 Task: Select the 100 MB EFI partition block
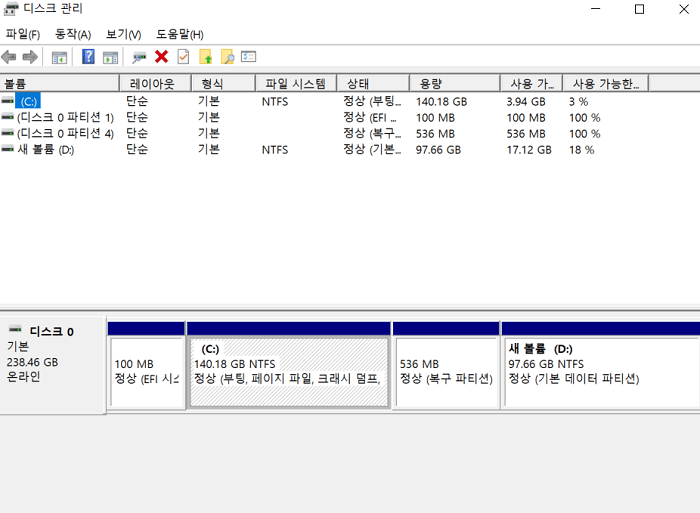(x=146, y=372)
